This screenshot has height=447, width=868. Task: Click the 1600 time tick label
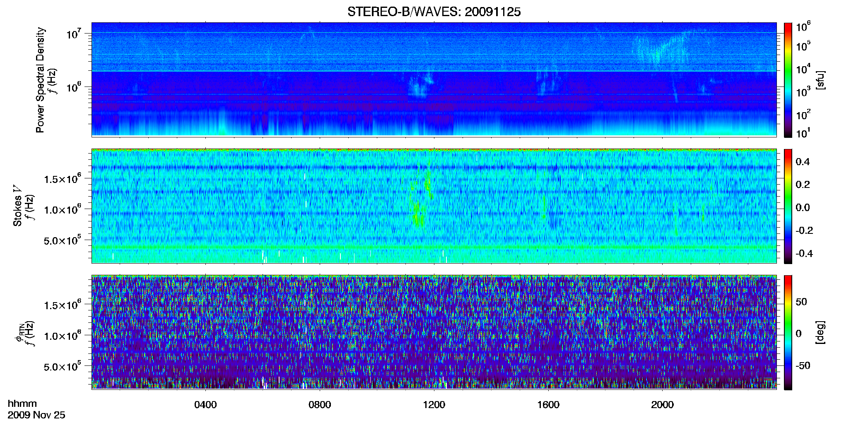[x=548, y=404]
